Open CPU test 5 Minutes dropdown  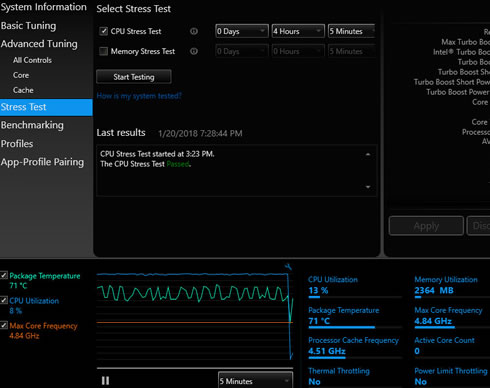point(352,31)
